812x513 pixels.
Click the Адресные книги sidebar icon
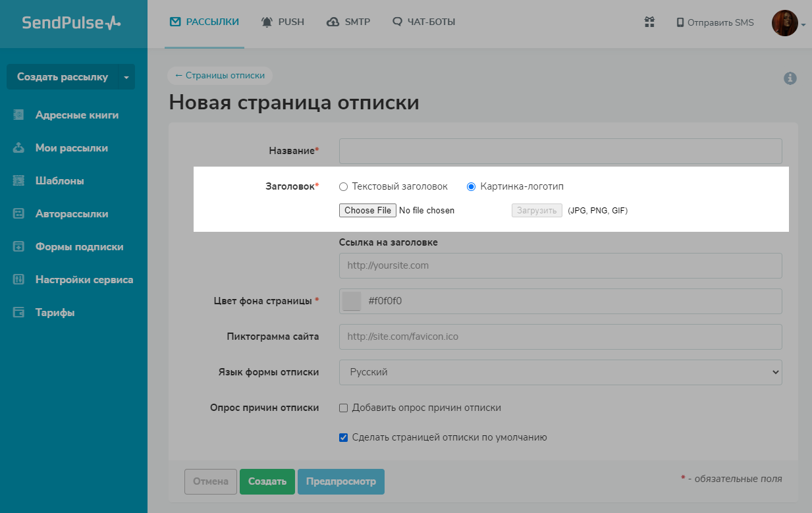18,115
